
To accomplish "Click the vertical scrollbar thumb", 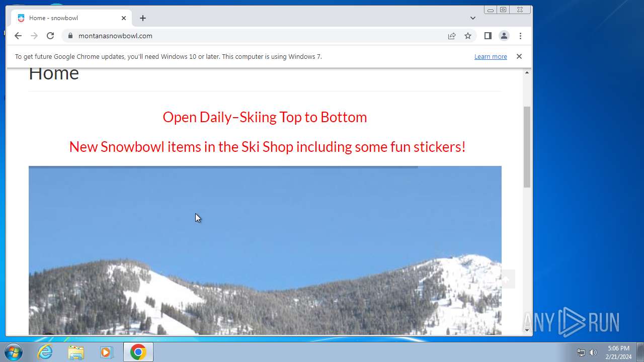I will point(527,147).
